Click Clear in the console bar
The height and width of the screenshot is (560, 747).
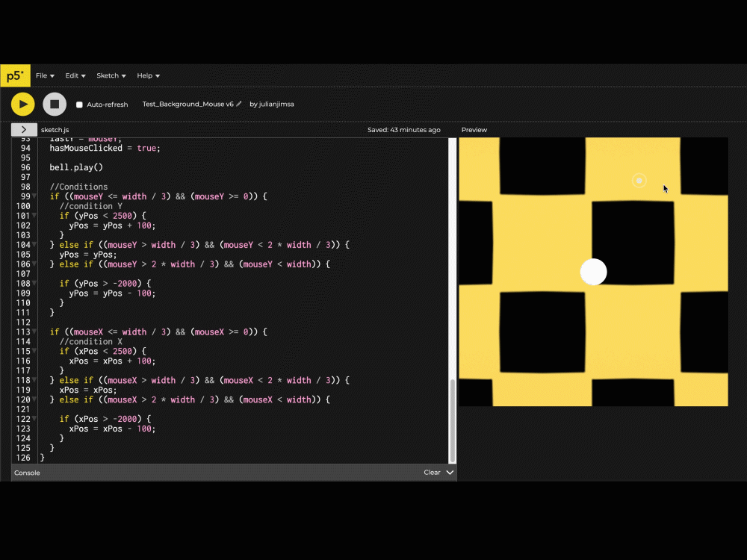point(432,473)
